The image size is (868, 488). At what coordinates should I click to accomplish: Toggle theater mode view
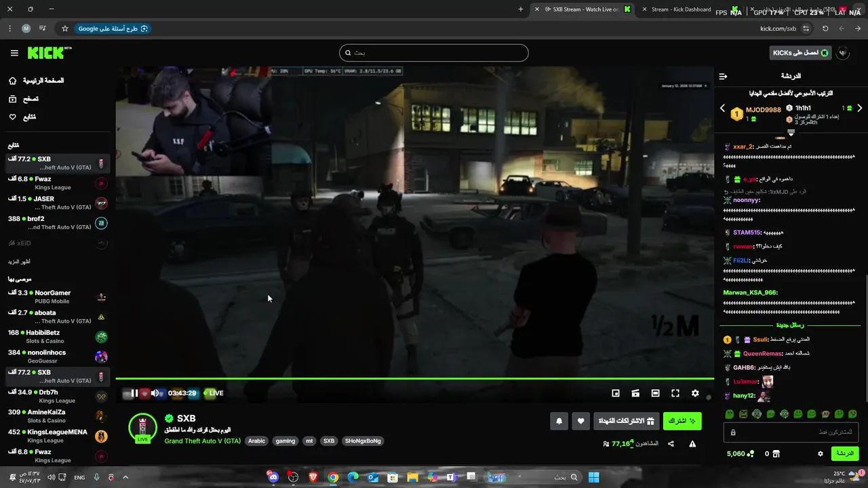(x=635, y=393)
